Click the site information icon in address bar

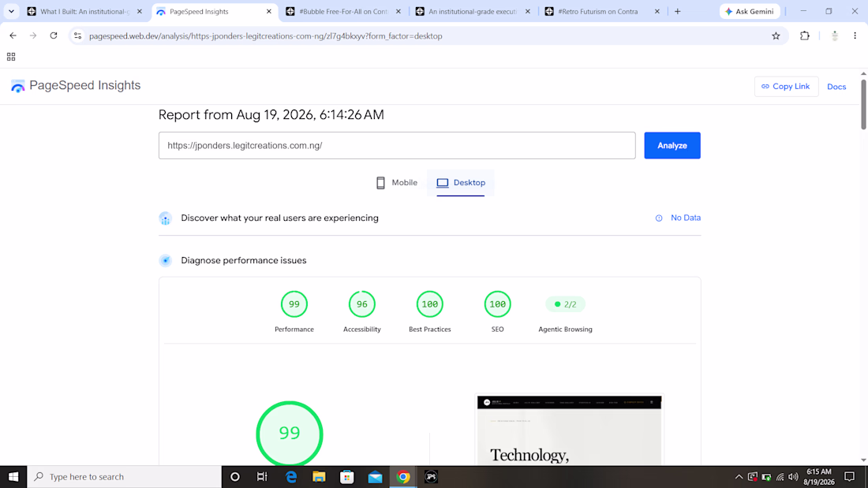pyautogui.click(x=78, y=36)
